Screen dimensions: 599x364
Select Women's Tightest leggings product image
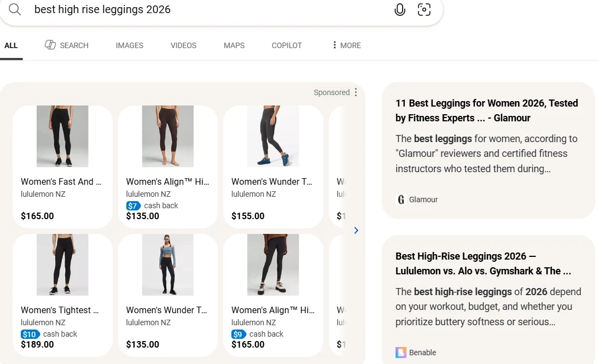(x=62, y=265)
